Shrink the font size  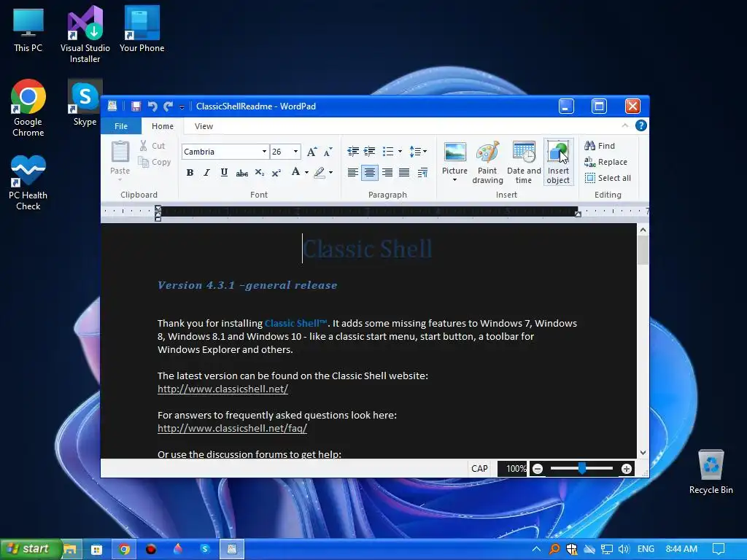[328, 152]
